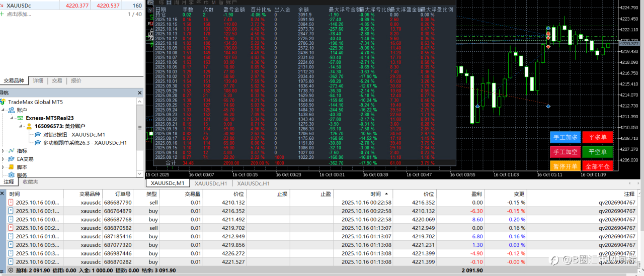Screen dimensions: 644x276
Task: Click the gold XAUUSDc symbol icon in Market Watch
Action: tap(3, 6)
